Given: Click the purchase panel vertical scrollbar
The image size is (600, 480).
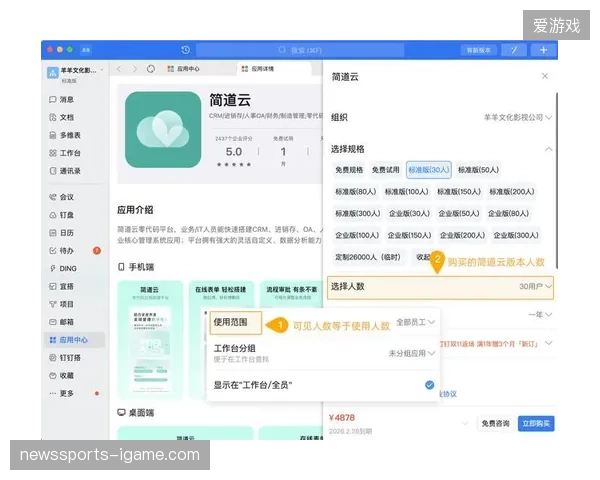Looking at the screenshot, I should 556,180.
